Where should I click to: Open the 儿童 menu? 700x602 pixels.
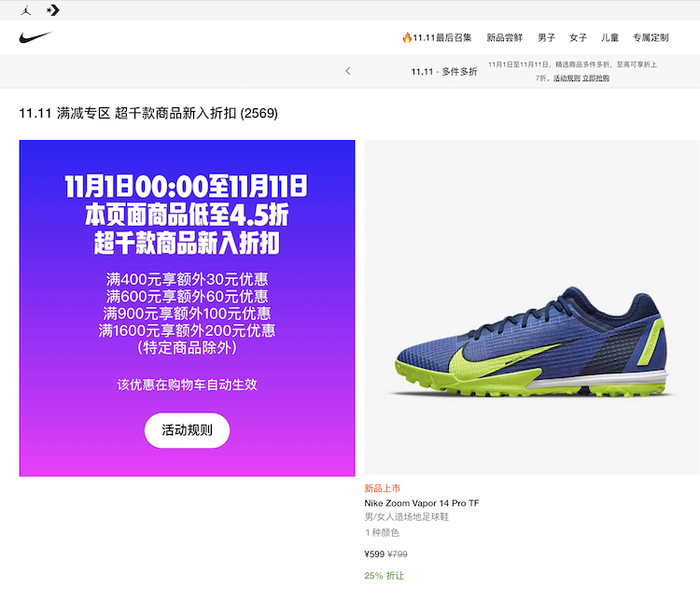tap(609, 37)
